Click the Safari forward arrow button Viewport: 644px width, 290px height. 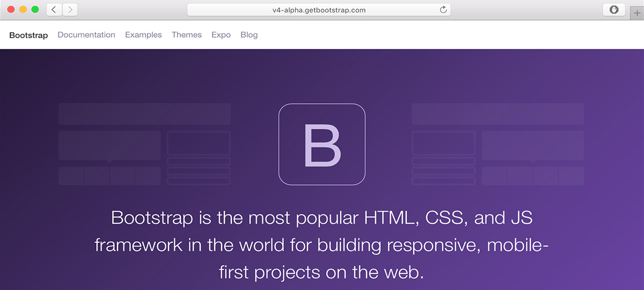(70, 10)
